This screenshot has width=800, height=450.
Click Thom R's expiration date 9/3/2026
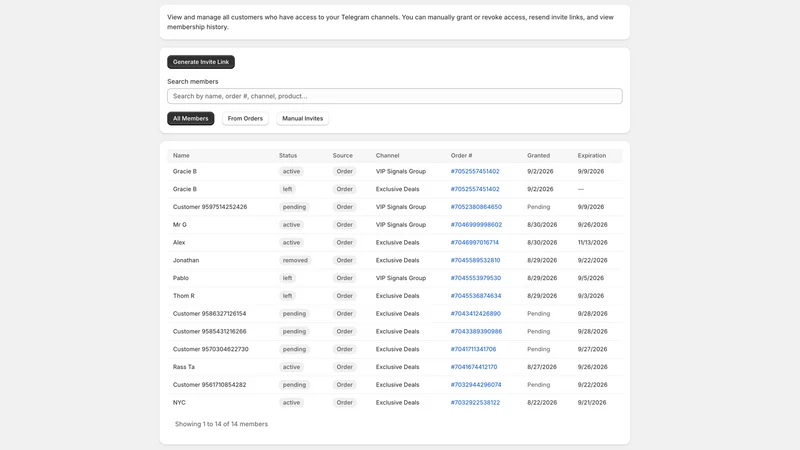pyautogui.click(x=590, y=296)
